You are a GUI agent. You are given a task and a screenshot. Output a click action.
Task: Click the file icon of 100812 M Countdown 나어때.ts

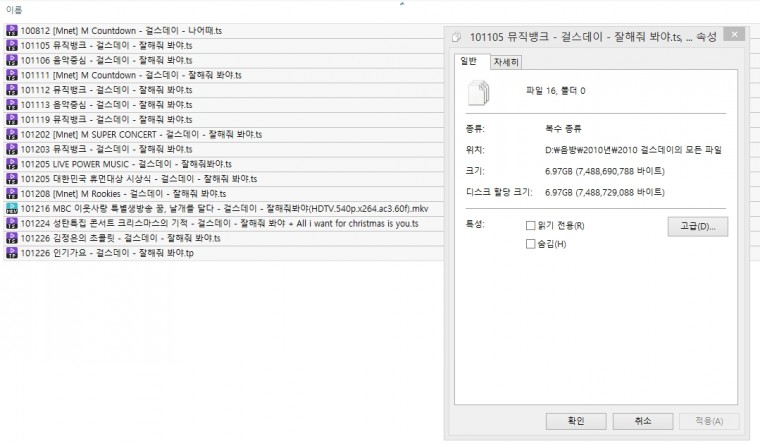(12, 31)
